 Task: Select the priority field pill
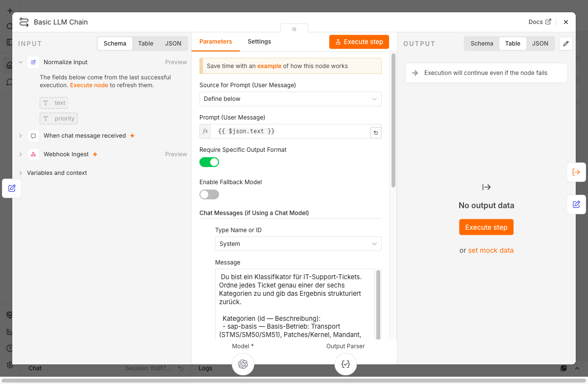point(59,119)
